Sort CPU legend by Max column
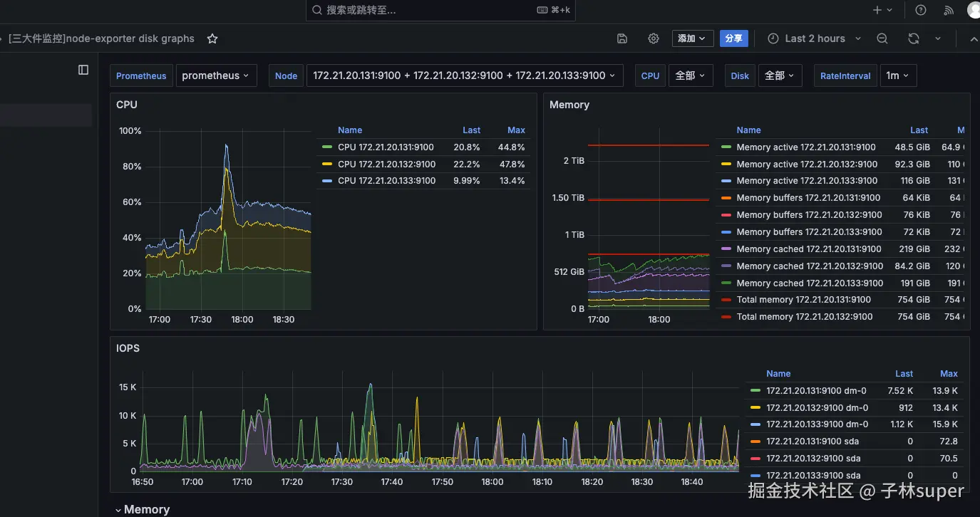Viewport: 980px width, 517px height. coord(516,130)
